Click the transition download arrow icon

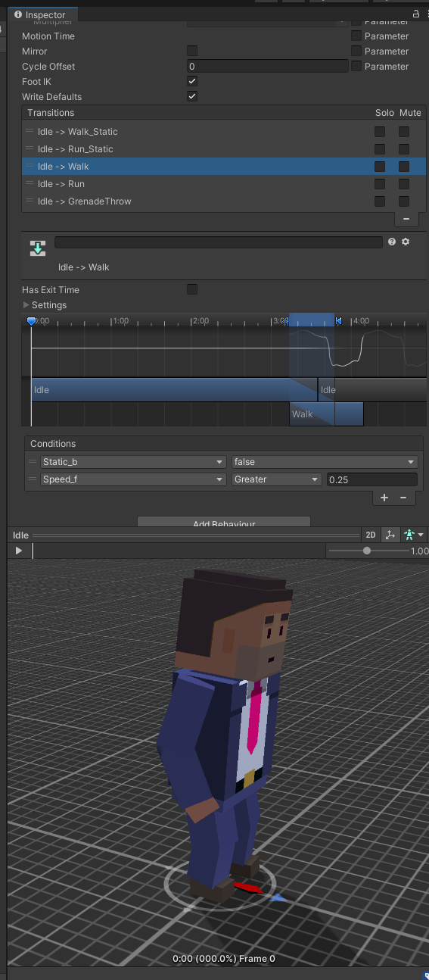point(38,248)
